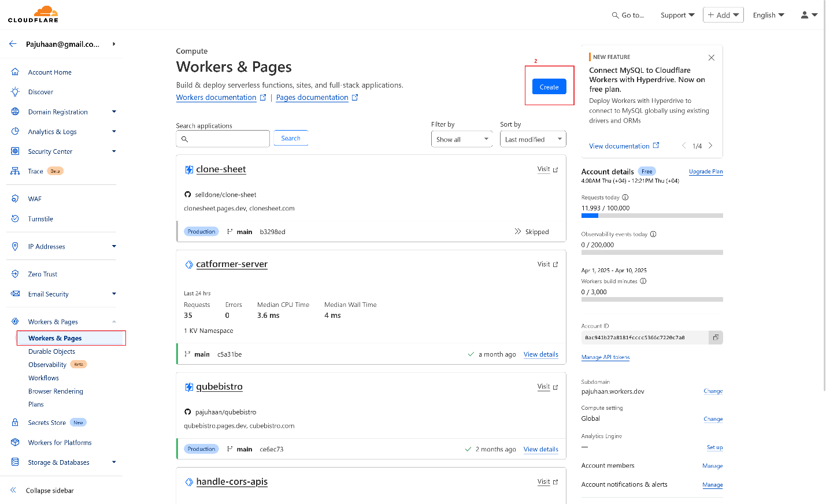Click the Security Center icon

(x=15, y=151)
